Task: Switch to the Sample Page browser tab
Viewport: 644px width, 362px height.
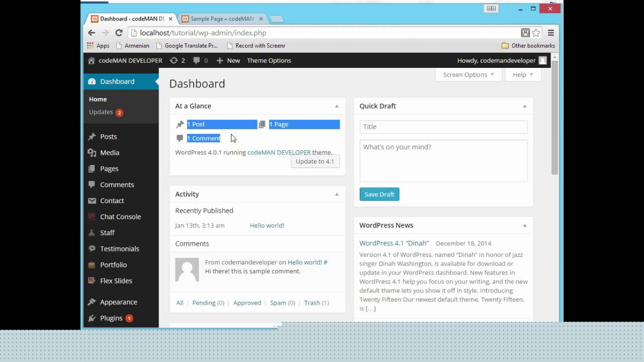Action: tap(222, 19)
